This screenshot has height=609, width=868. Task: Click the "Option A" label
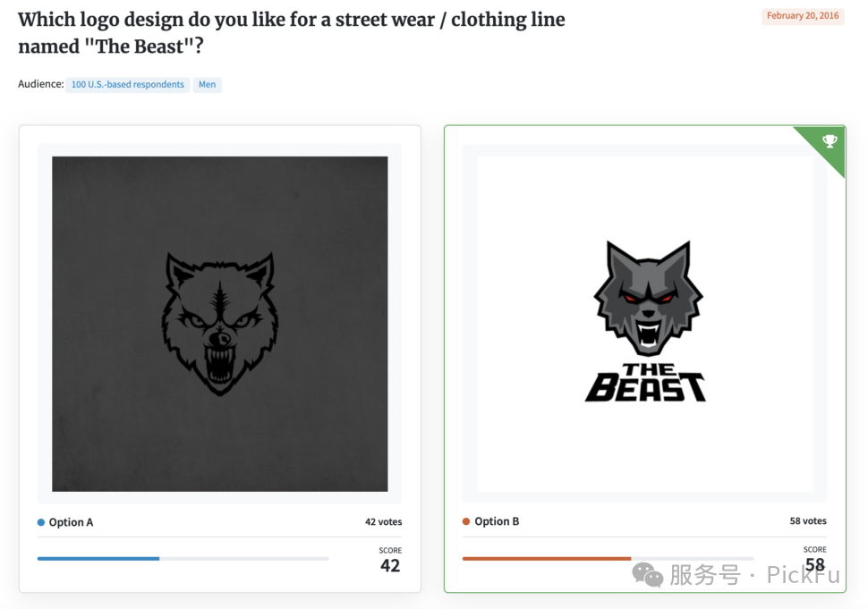click(71, 522)
